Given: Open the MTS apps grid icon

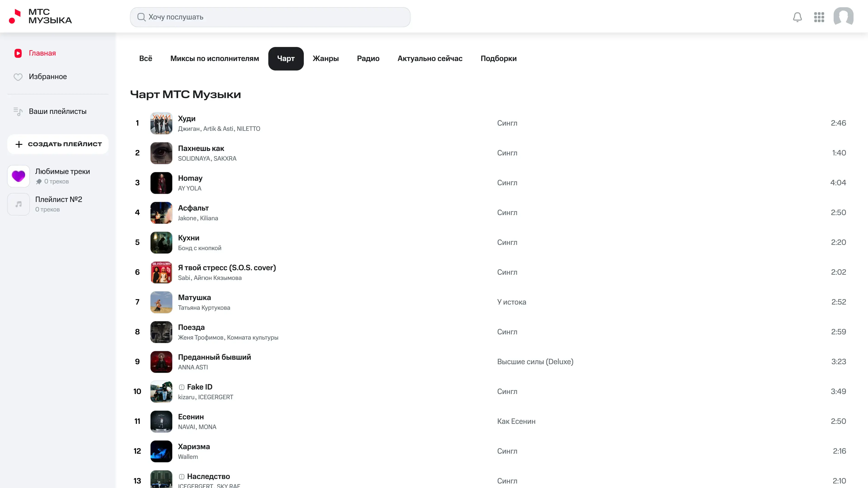Looking at the screenshot, I should [x=819, y=17].
